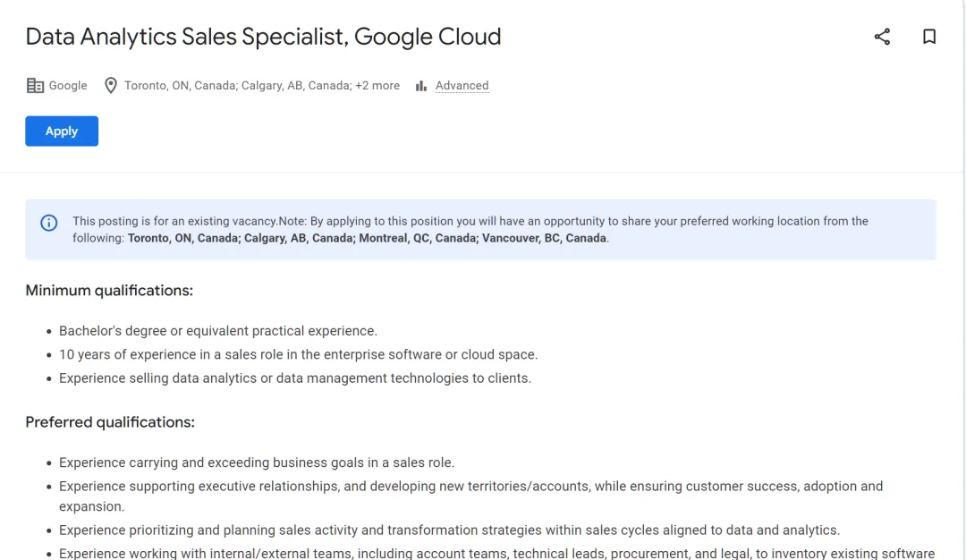This screenshot has width=966, height=560.
Task: Click the Data Analytics Sales Specialist title
Action: 263,37
